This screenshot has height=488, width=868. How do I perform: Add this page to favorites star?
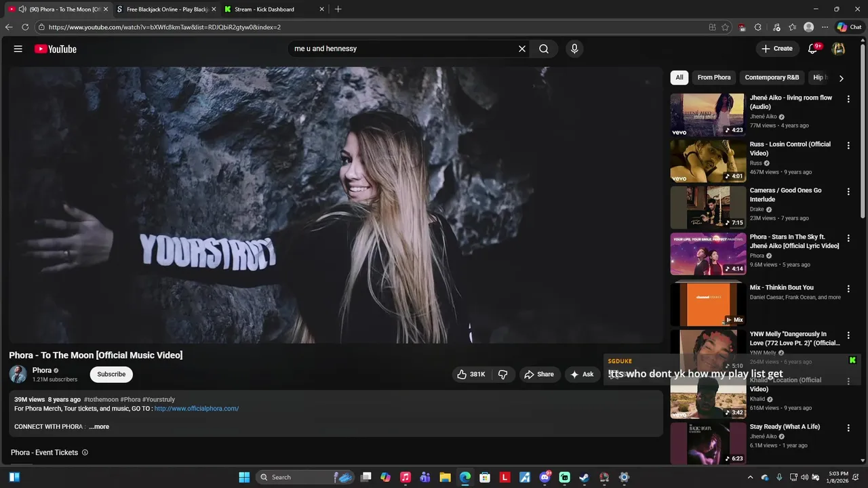click(725, 27)
